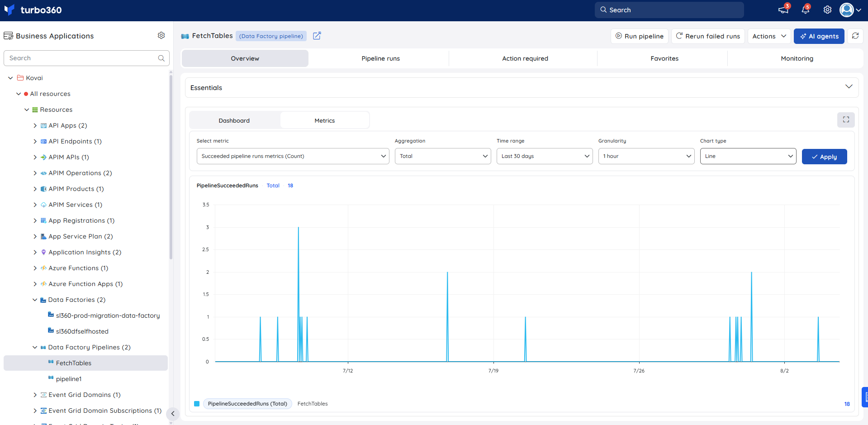Open the Chart type dropdown

pos(748,156)
